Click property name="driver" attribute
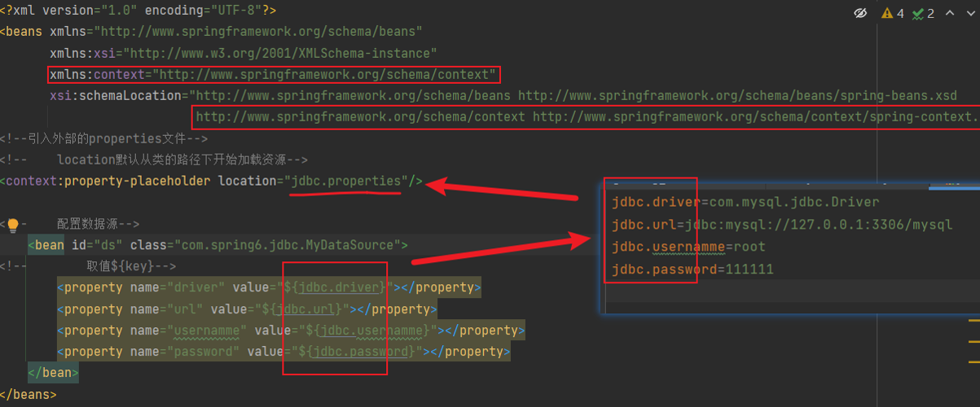The height and width of the screenshot is (407, 980). (177, 287)
